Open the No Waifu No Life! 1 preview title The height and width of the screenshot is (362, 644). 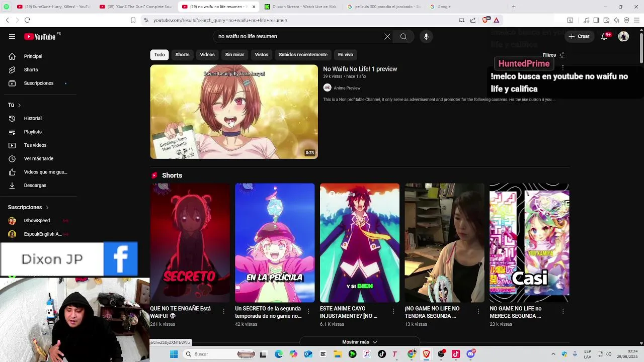pyautogui.click(x=360, y=69)
